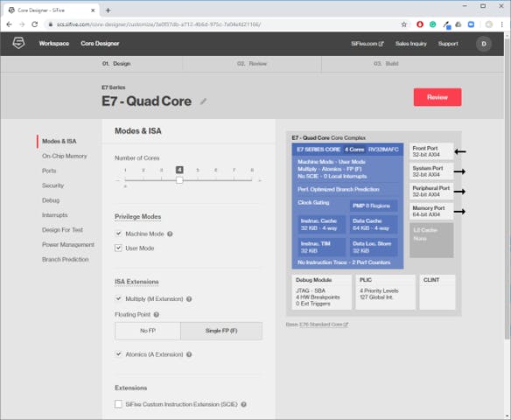Enable SiFive Custom Instruction Extension checkbox
511x420 pixels.
coord(118,404)
